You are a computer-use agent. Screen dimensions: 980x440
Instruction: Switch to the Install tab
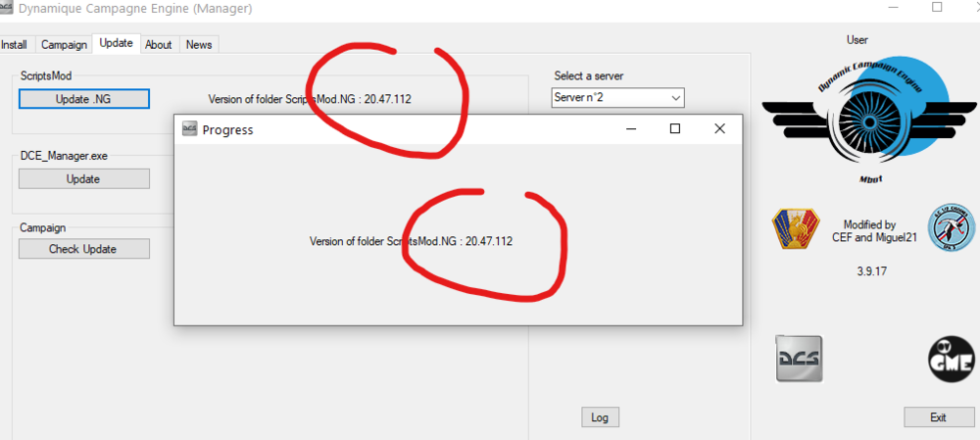14,45
